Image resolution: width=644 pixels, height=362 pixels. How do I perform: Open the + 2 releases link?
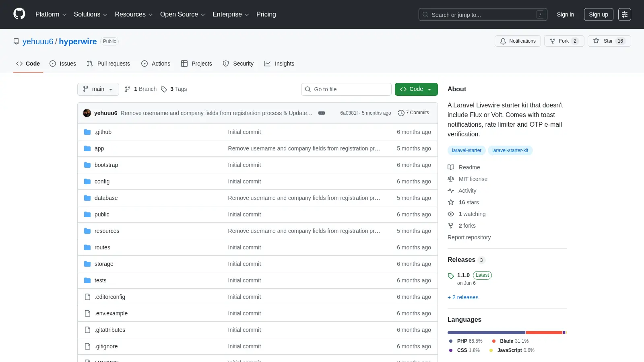[x=463, y=297]
